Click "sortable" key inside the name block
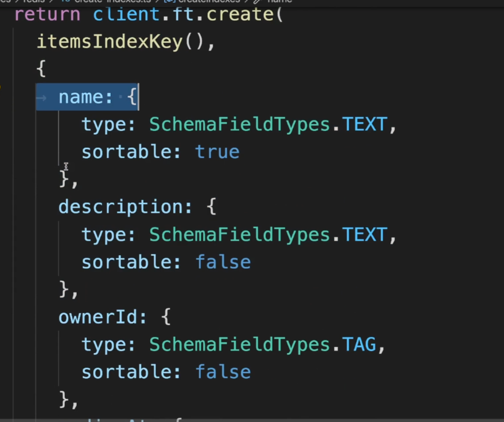 [127, 152]
